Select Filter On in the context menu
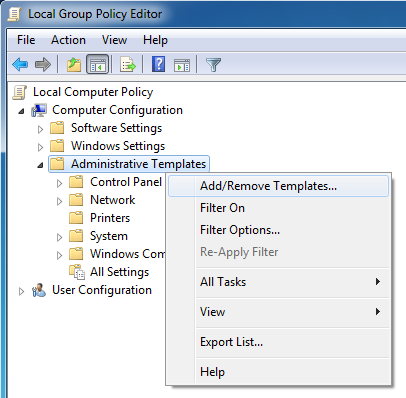Viewport: 406px width, 398px height. (x=278, y=208)
